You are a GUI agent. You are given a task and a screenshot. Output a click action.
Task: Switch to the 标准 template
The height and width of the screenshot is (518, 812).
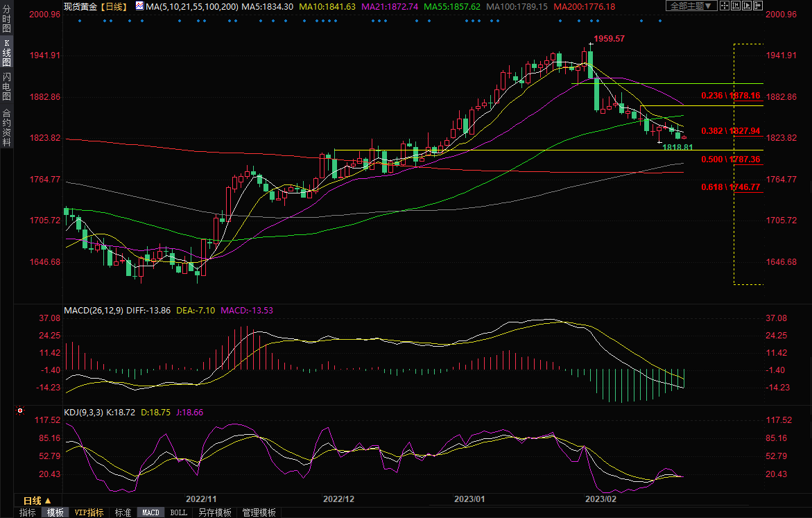point(123,512)
